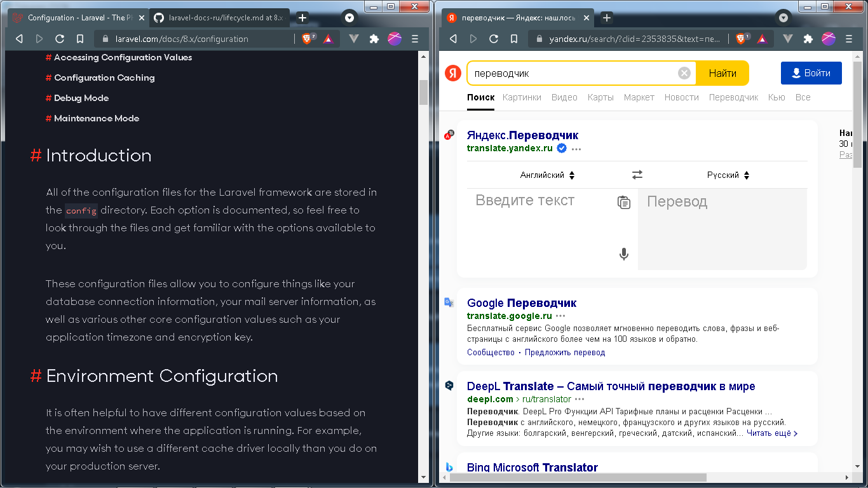
Task: Jump to Debug Mode section
Action: click(x=81, y=98)
